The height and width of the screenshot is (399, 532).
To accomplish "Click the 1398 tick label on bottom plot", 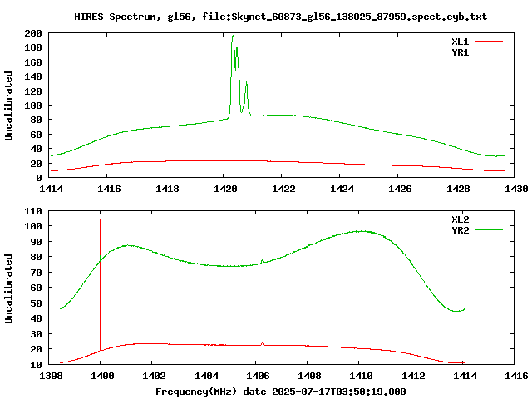I will coord(51,376).
